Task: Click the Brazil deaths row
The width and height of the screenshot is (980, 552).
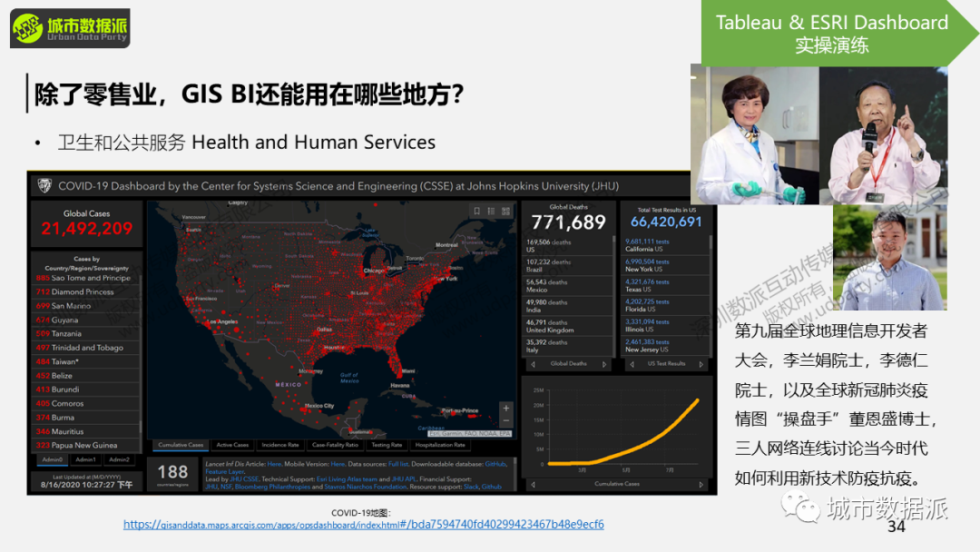Action: tap(567, 266)
